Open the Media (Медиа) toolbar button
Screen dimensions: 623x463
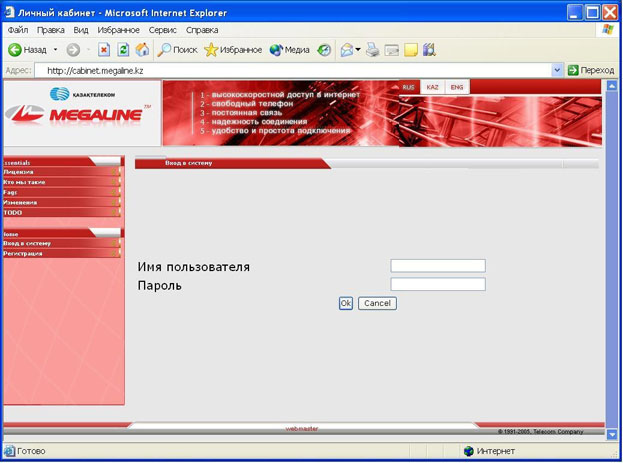[289, 50]
